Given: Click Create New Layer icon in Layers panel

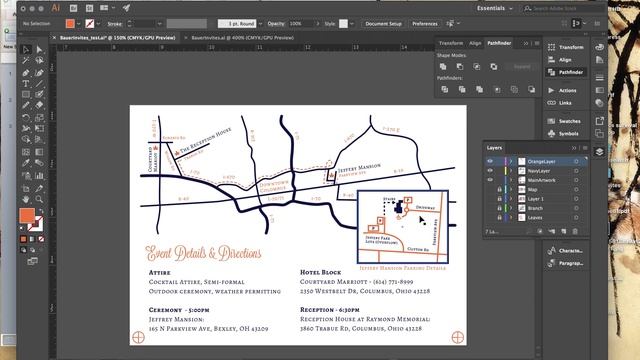Looking at the screenshot, I should (x=564, y=231).
